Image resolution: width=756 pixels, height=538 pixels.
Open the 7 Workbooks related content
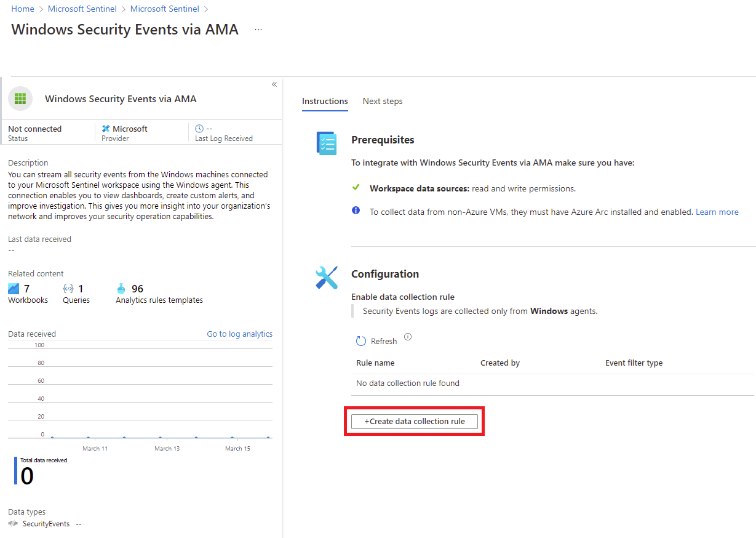pyautogui.click(x=28, y=294)
